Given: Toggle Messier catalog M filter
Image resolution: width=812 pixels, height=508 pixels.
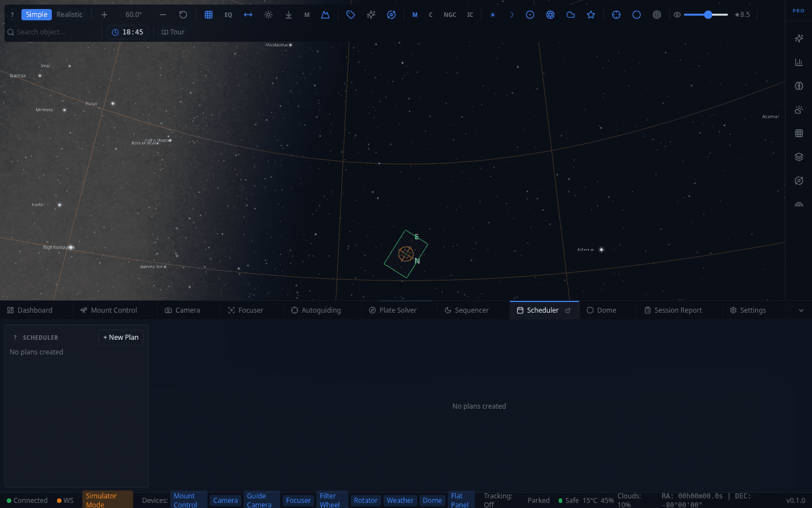Looking at the screenshot, I should click(x=415, y=15).
